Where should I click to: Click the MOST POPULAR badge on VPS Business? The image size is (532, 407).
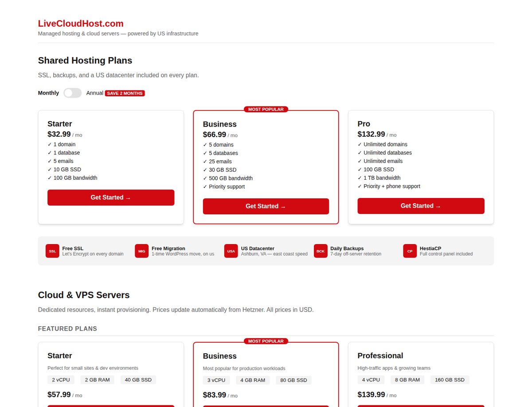266,341
